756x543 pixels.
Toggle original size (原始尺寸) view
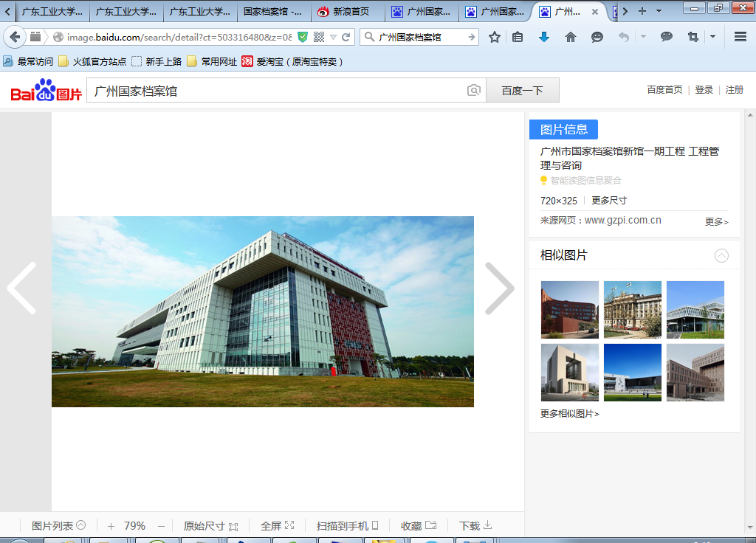pos(210,526)
